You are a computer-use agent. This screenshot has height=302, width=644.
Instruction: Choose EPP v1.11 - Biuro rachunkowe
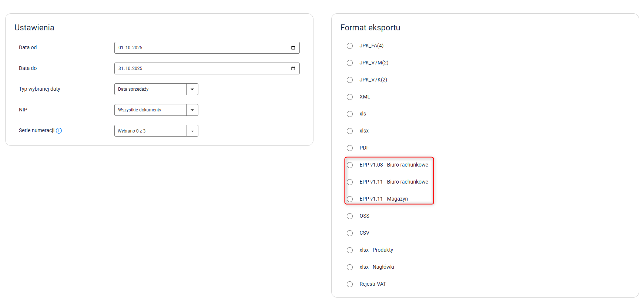pos(350,182)
